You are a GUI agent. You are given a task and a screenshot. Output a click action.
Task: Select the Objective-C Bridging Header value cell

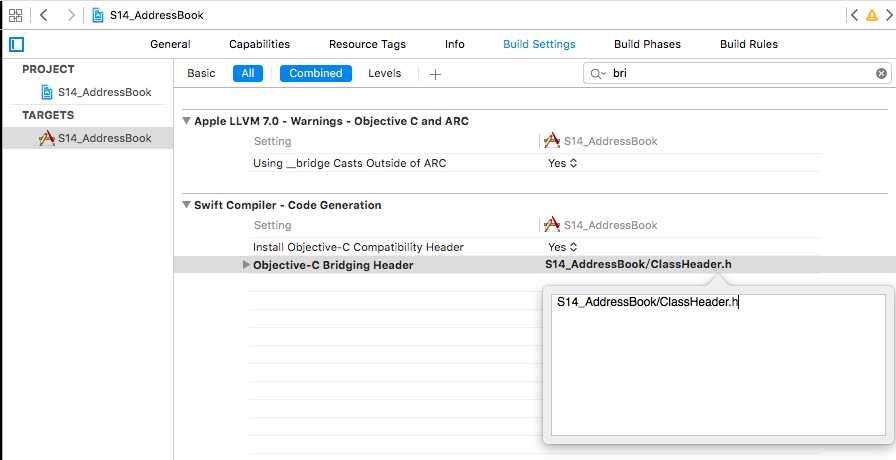click(x=638, y=264)
